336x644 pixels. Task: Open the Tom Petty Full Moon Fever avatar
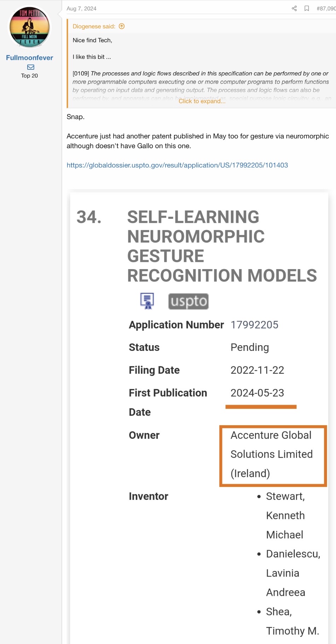pos(30,27)
